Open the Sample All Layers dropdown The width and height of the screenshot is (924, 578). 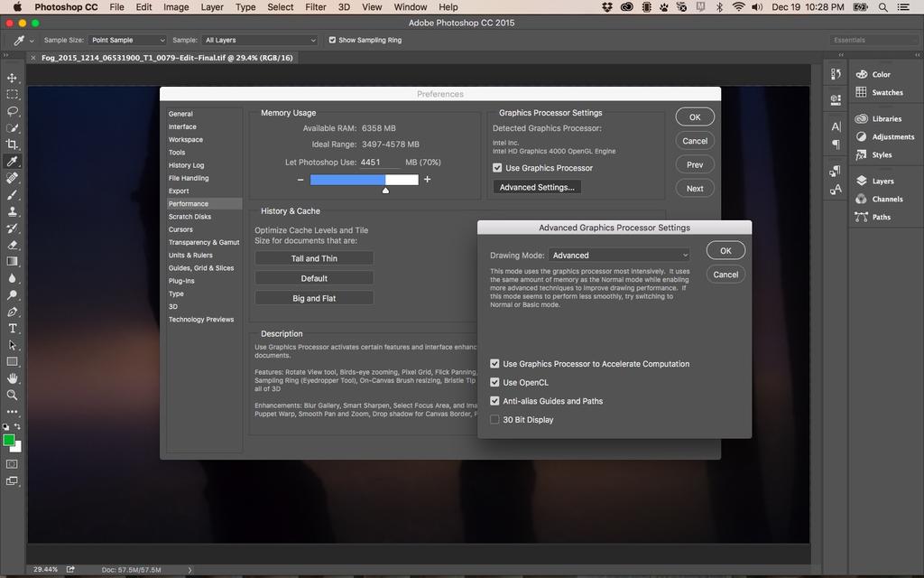(x=260, y=41)
